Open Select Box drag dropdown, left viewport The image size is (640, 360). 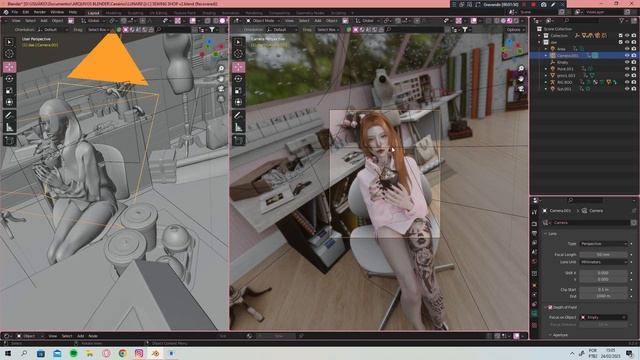[99, 29]
